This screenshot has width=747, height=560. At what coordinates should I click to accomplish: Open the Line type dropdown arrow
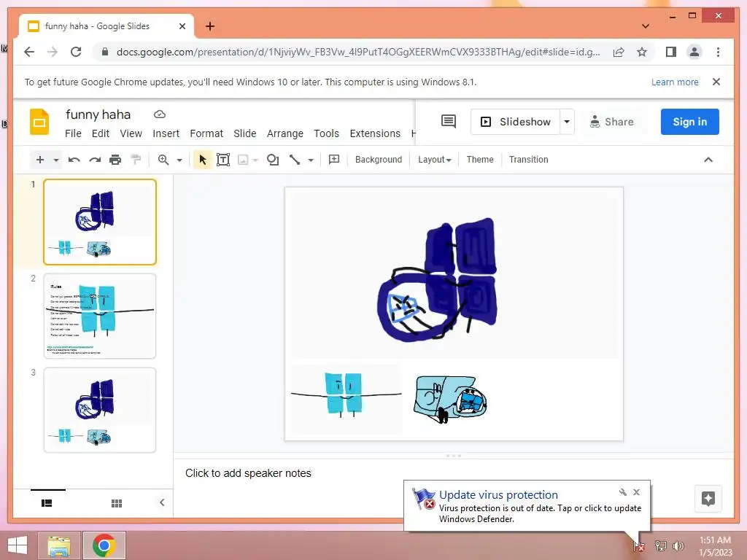coord(311,160)
